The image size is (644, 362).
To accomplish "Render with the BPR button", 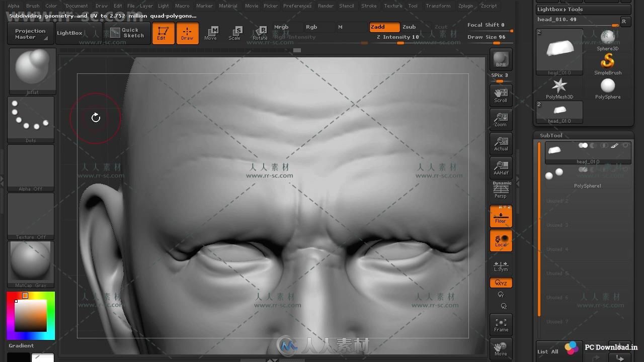I will (x=501, y=59).
